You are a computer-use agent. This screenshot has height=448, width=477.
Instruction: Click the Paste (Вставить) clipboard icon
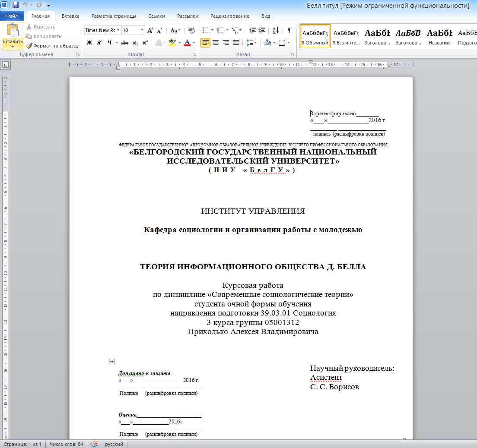coord(13,31)
